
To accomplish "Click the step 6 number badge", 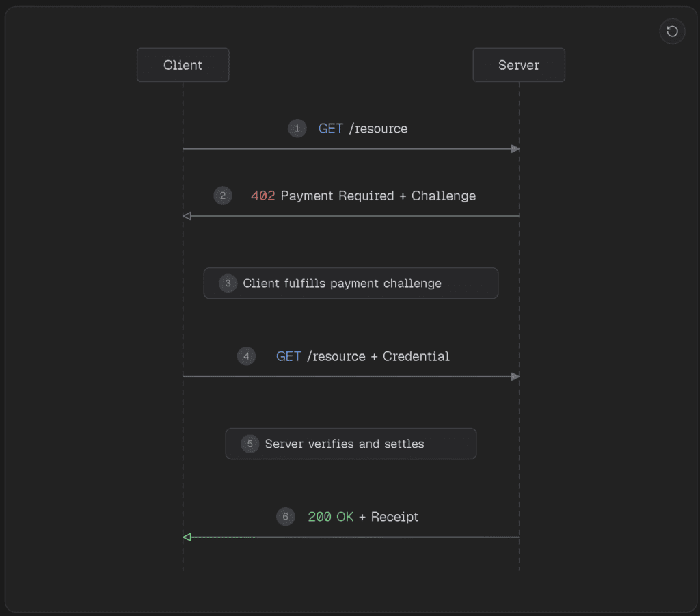I will coord(286,517).
